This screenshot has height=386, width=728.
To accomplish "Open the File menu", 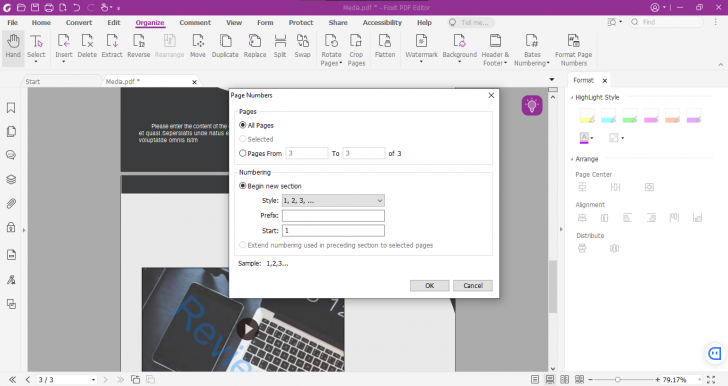I will coord(13,22).
